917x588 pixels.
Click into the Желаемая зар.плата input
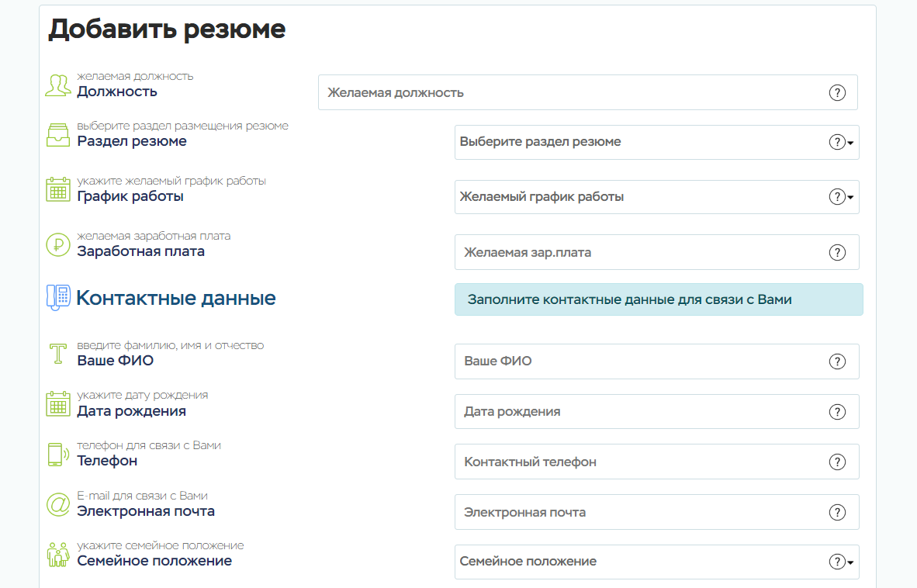click(636, 252)
